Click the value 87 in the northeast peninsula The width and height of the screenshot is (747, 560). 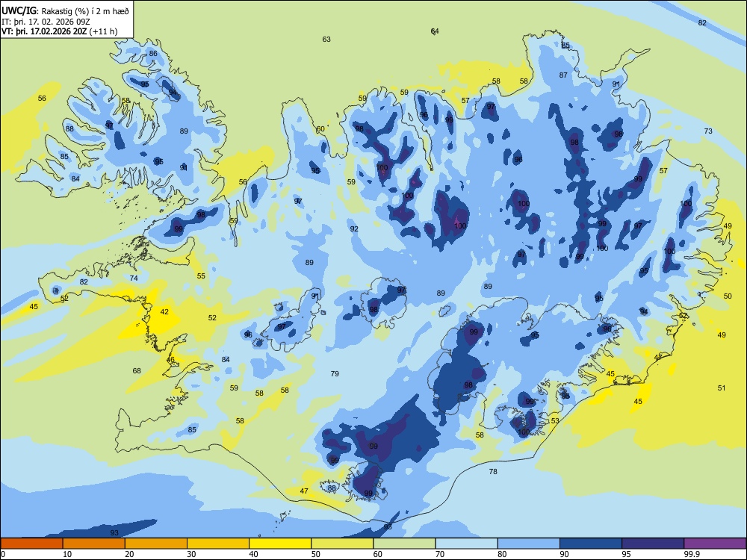563,75
